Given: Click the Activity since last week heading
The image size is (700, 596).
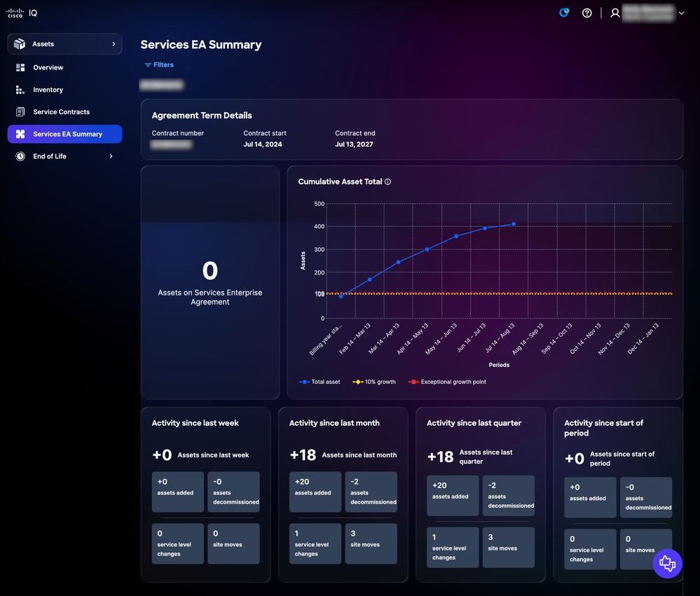Looking at the screenshot, I should coord(195,423).
